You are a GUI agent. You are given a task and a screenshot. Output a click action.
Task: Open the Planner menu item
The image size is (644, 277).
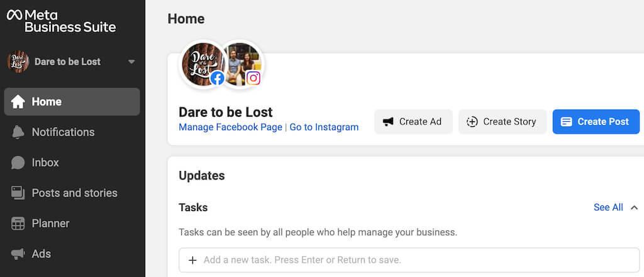click(50, 224)
